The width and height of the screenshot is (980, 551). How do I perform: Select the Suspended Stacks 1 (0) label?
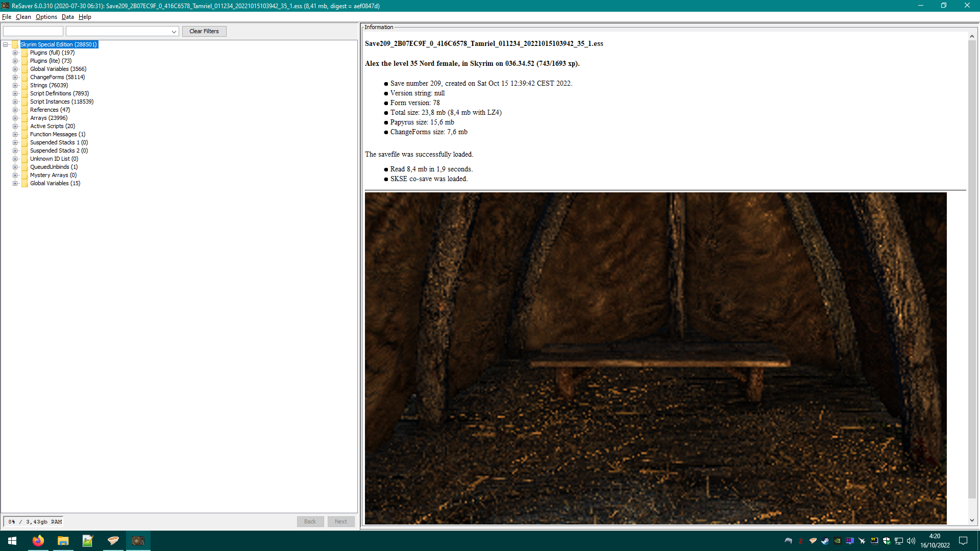[59, 142]
